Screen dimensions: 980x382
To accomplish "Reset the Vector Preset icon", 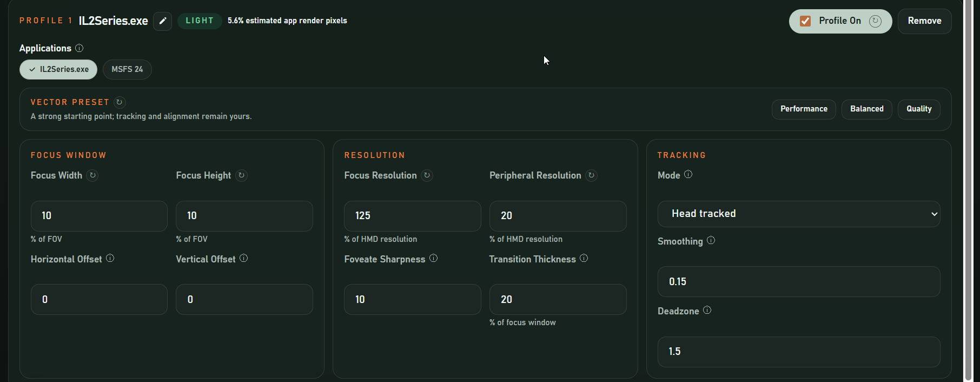I will pos(120,102).
